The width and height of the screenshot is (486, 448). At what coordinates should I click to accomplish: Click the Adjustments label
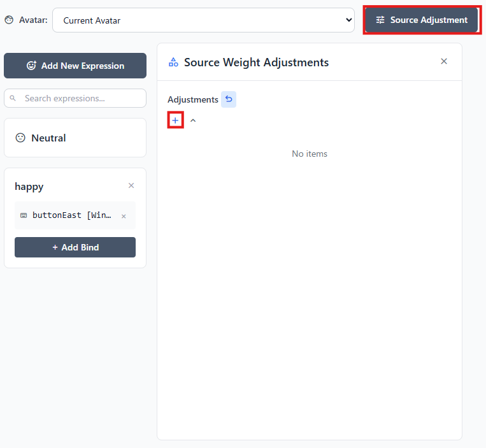pos(192,99)
